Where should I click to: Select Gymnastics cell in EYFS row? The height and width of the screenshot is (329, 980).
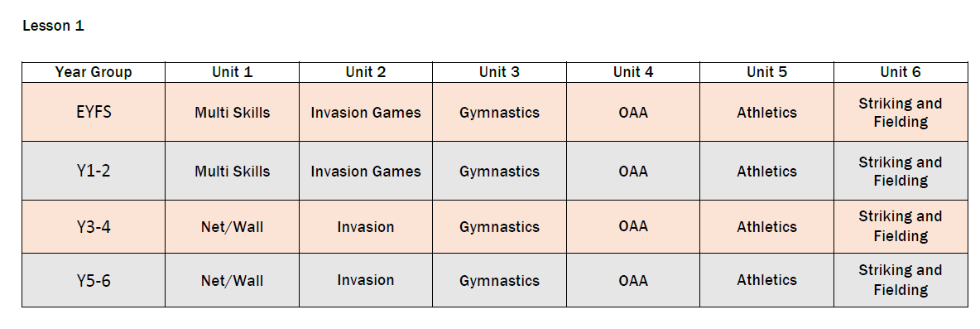coord(499,112)
